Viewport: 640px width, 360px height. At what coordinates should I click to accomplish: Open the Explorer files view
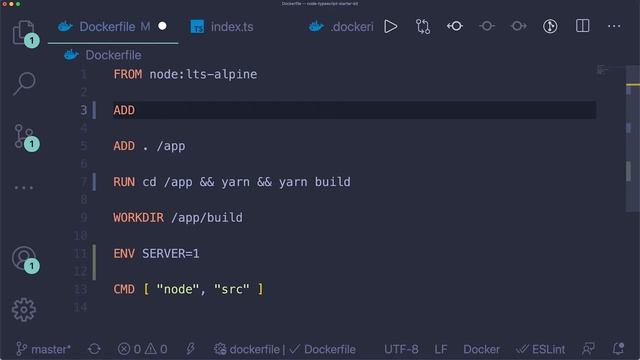tap(24, 33)
